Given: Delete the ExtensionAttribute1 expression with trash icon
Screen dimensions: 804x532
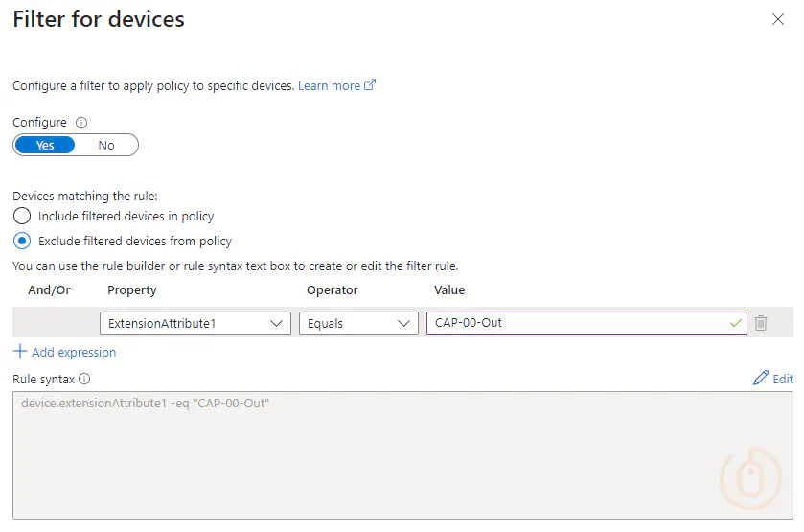Looking at the screenshot, I should [x=761, y=323].
